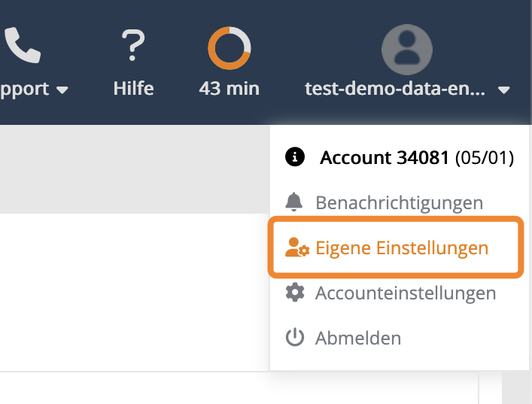This screenshot has height=404, width=532.
Task: Open Benachrichtigungen menu item
Action: coord(399,202)
